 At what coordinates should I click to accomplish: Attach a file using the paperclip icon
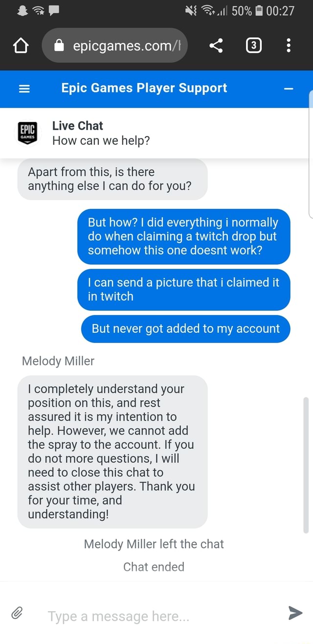17,613
